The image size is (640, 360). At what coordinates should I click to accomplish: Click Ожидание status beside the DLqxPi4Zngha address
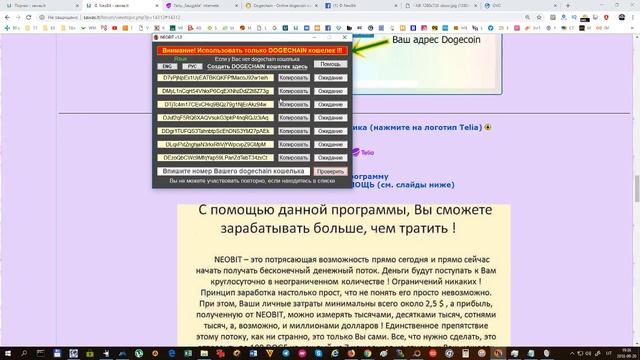pyautogui.click(x=331, y=144)
